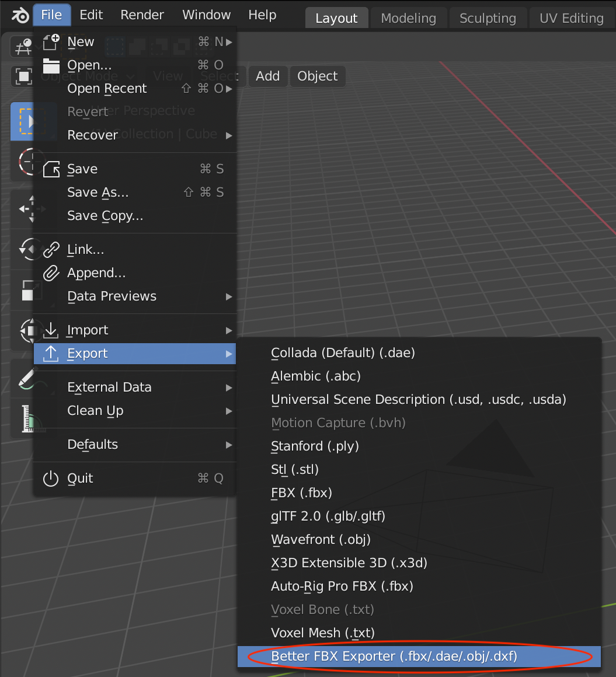
Task: Click the Append paperclip icon
Action: [51, 273]
